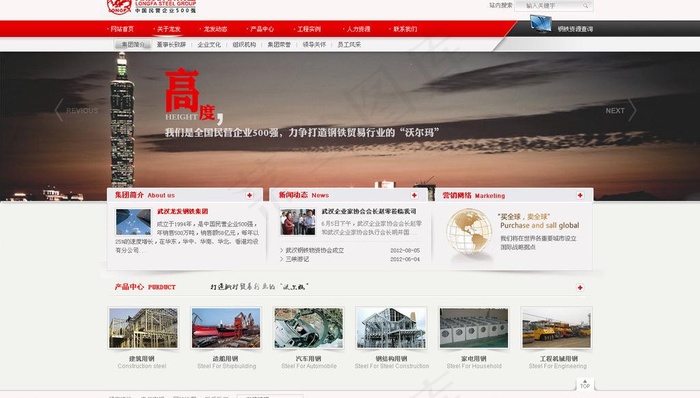Expand the News panel plus icon

pyautogui.click(x=414, y=195)
